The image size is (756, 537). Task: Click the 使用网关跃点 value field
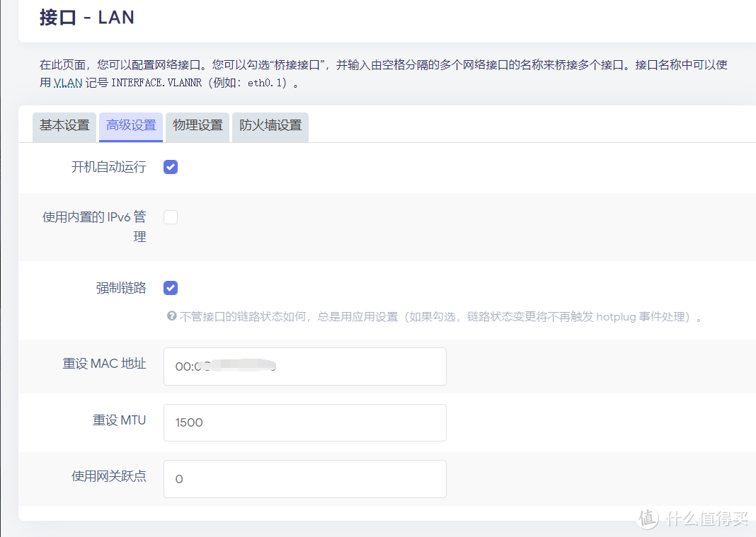click(x=304, y=479)
